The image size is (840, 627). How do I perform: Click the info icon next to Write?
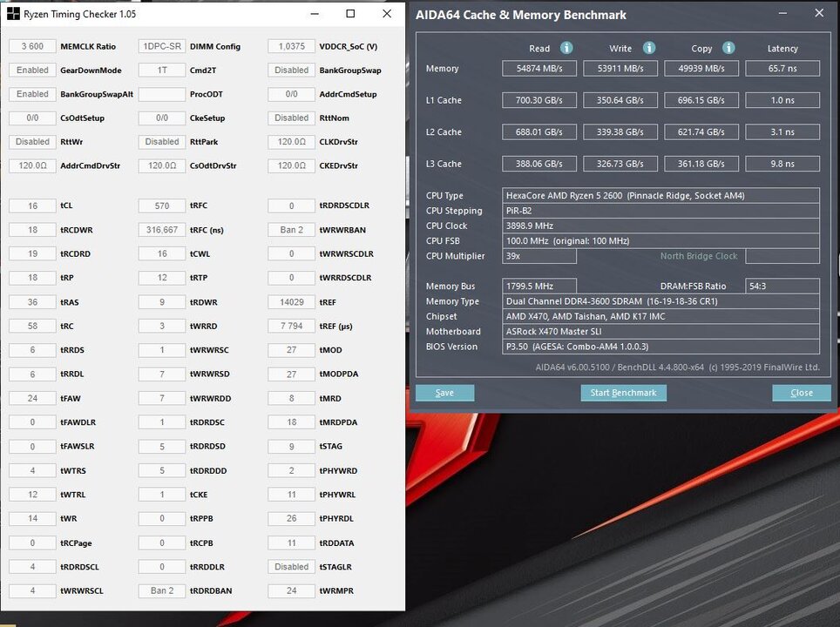tap(647, 48)
